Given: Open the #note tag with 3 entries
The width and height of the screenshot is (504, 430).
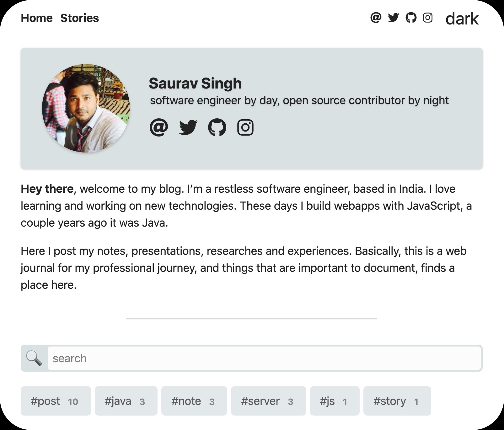Looking at the screenshot, I should [194, 401].
